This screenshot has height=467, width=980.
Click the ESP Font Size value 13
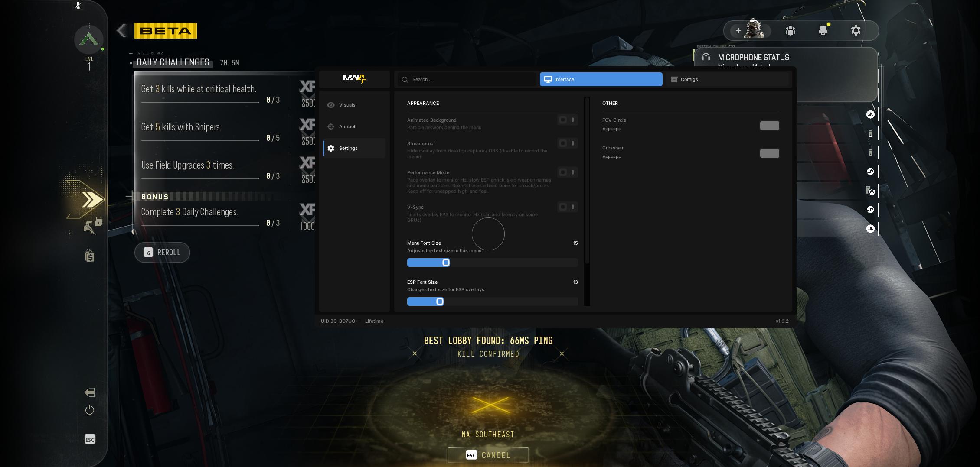click(x=575, y=282)
